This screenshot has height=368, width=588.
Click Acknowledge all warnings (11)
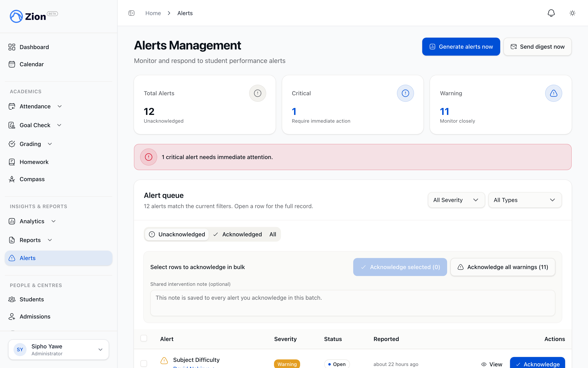click(503, 267)
